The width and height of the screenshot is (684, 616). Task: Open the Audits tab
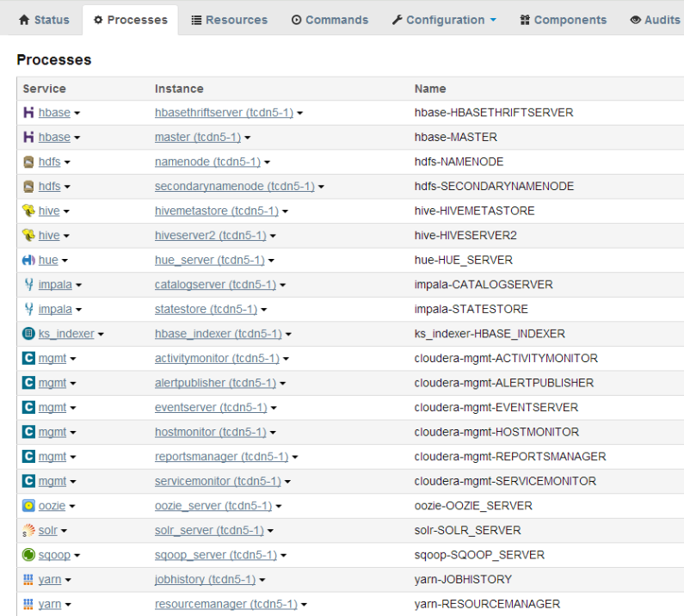point(656,20)
